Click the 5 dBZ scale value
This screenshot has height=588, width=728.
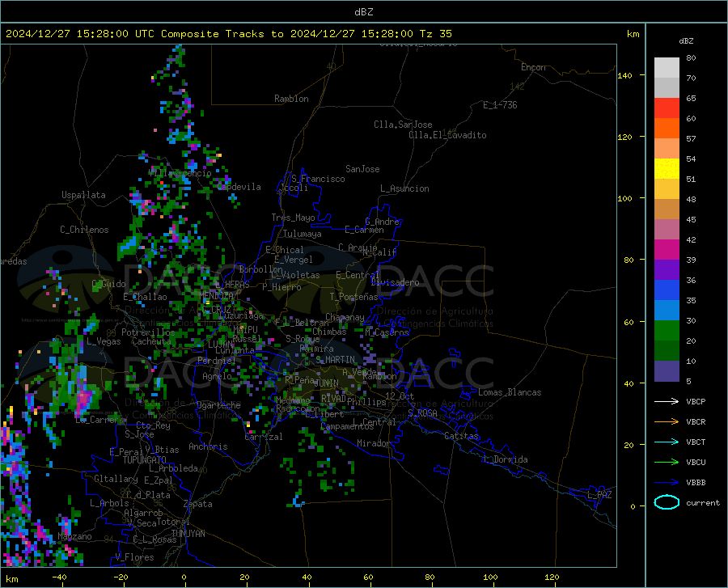pos(688,382)
